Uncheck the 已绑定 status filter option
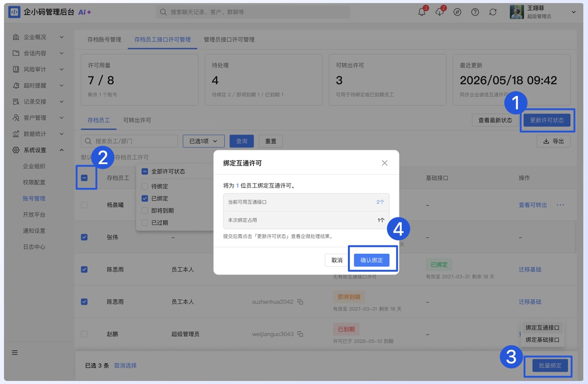 [145, 198]
